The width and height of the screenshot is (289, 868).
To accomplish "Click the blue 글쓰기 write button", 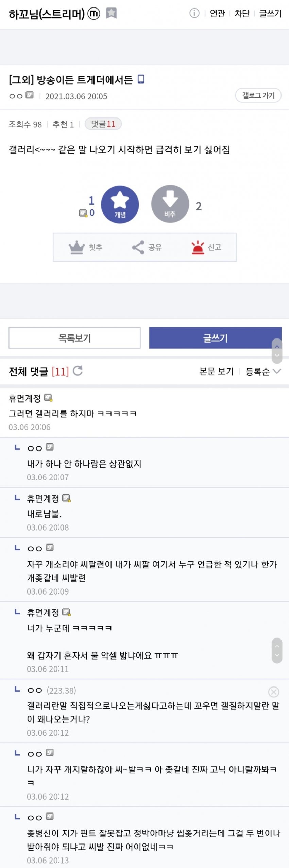I will click(215, 338).
